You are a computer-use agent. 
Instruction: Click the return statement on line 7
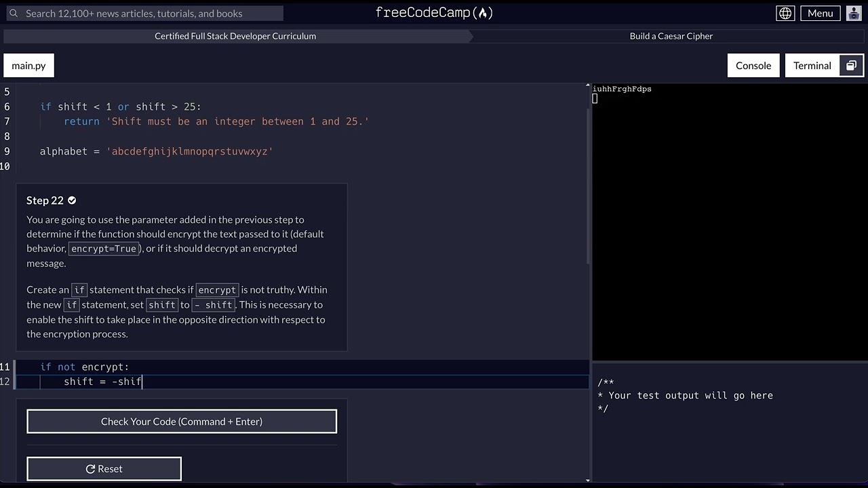[x=216, y=121]
